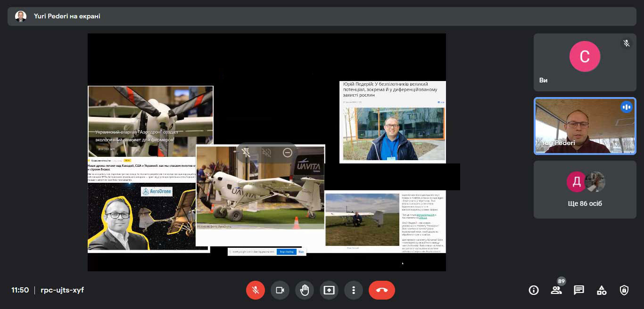Remove presentation via minus circle icon
The image size is (644, 309).
pyautogui.click(x=288, y=153)
